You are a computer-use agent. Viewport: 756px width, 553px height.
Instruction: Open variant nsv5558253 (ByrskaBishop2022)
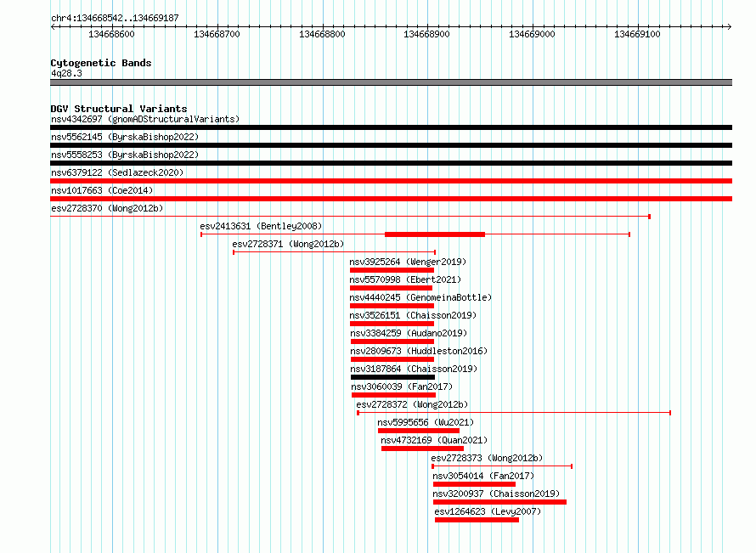(x=125, y=155)
